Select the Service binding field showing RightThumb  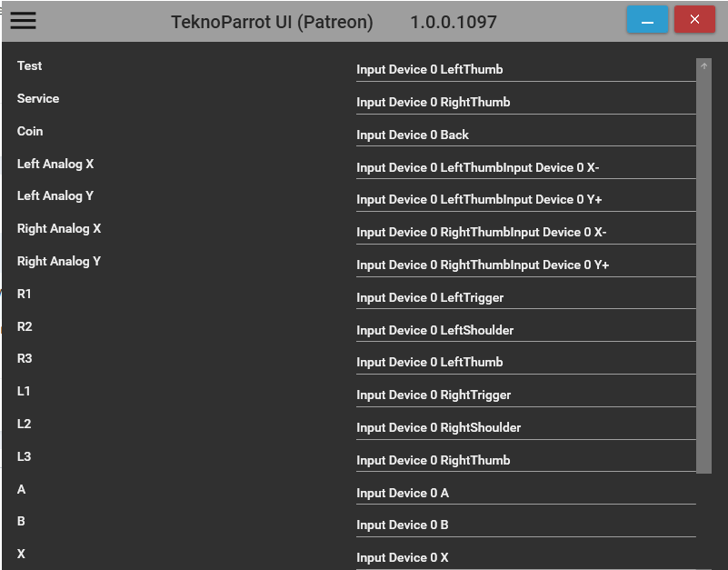click(525, 103)
